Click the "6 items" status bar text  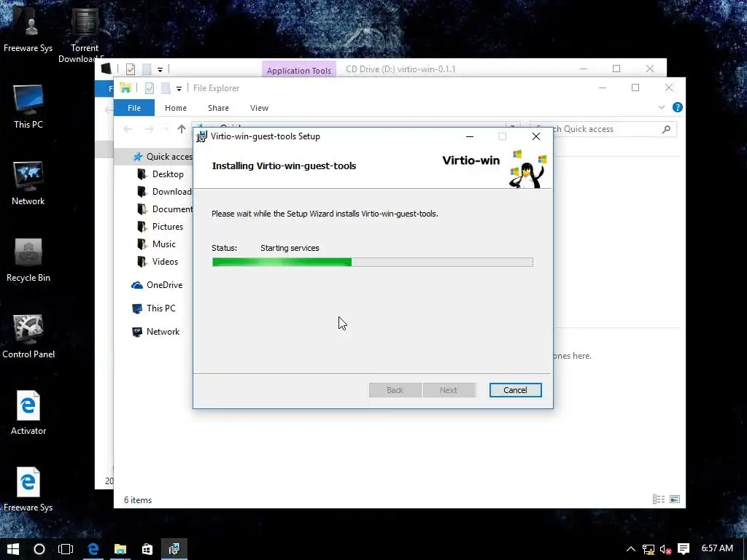[x=138, y=500]
